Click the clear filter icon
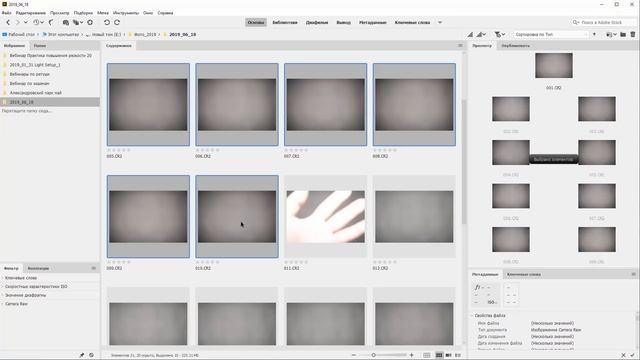Image resolution: width=640 pixels, height=360 pixels. (91, 355)
